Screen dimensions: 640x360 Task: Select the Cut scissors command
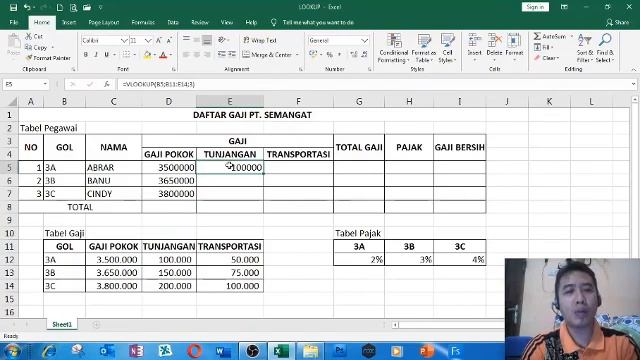coord(34,36)
